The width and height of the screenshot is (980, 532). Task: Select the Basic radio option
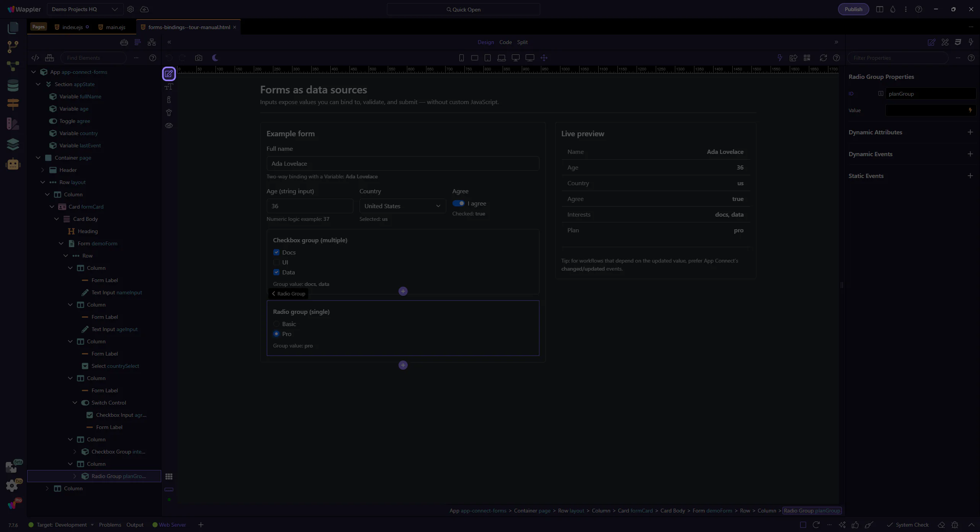(x=276, y=324)
